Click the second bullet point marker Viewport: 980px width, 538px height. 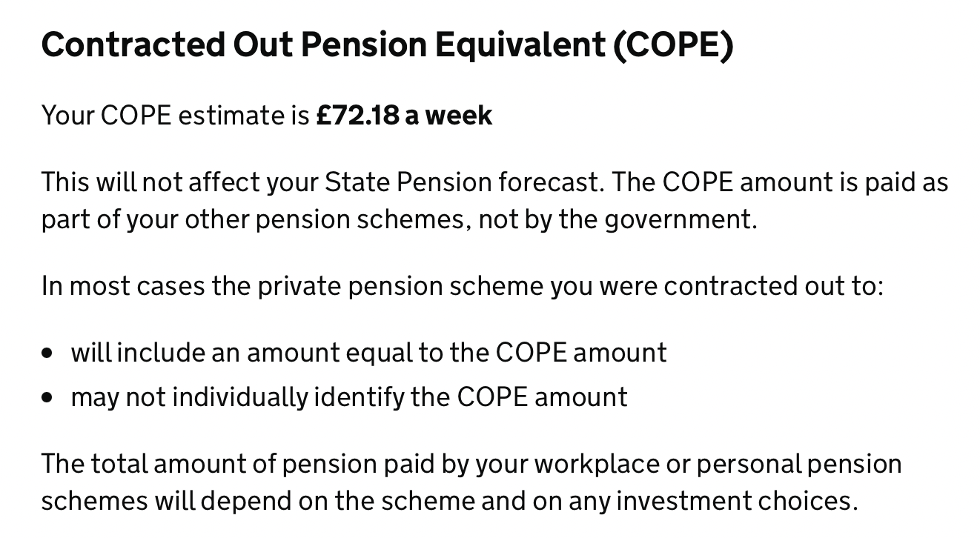tap(48, 398)
